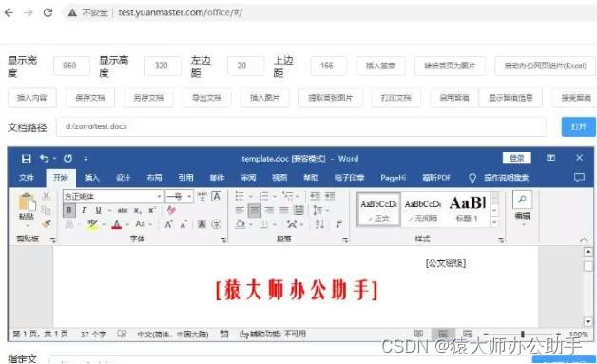Click the Increase Indent icon
Screen dimensions: 597x364
[x=330, y=196]
